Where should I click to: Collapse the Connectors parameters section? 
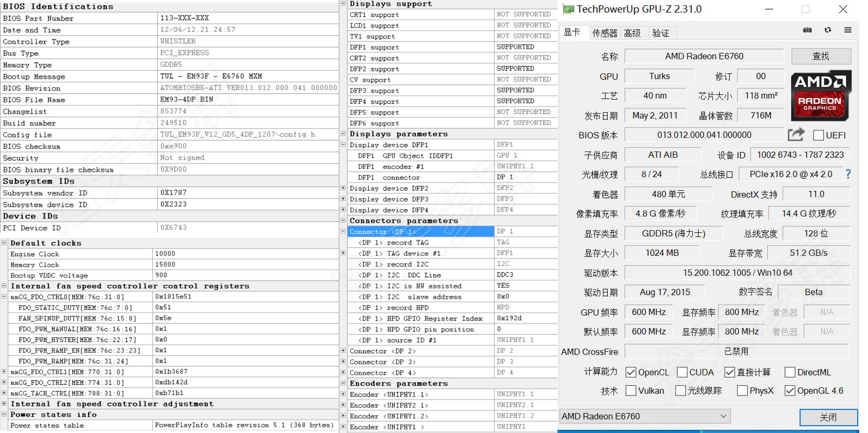(343, 220)
